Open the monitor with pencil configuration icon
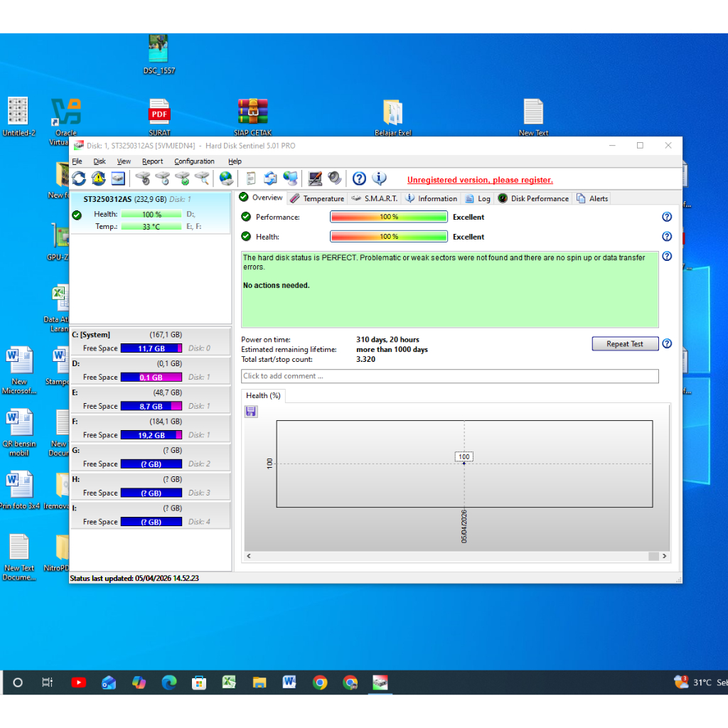Screen dimensions: 728x728 [315, 178]
